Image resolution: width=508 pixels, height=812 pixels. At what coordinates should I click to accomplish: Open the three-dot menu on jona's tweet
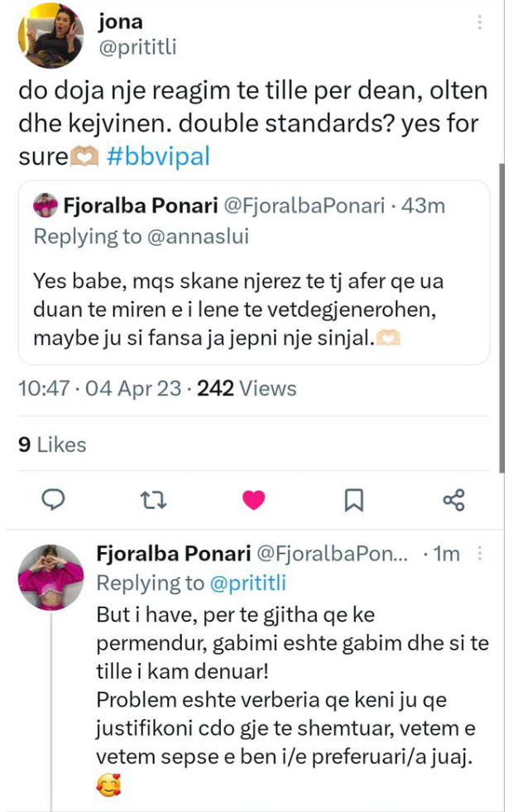click(480, 23)
